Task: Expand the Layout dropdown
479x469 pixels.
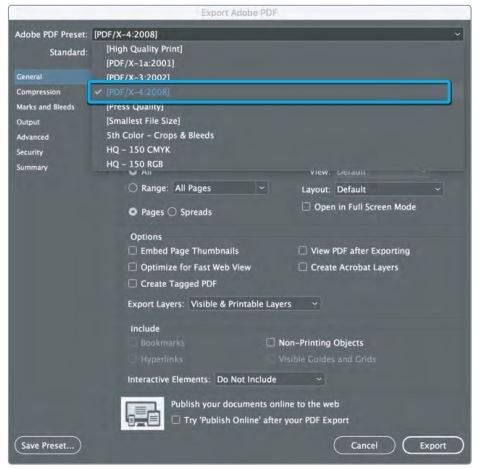Action: [389, 189]
